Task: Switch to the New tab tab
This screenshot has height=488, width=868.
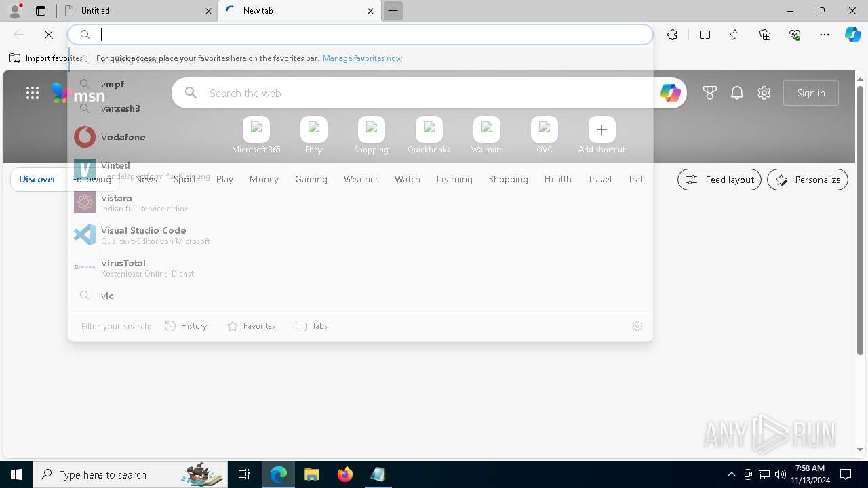Action: [300, 11]
